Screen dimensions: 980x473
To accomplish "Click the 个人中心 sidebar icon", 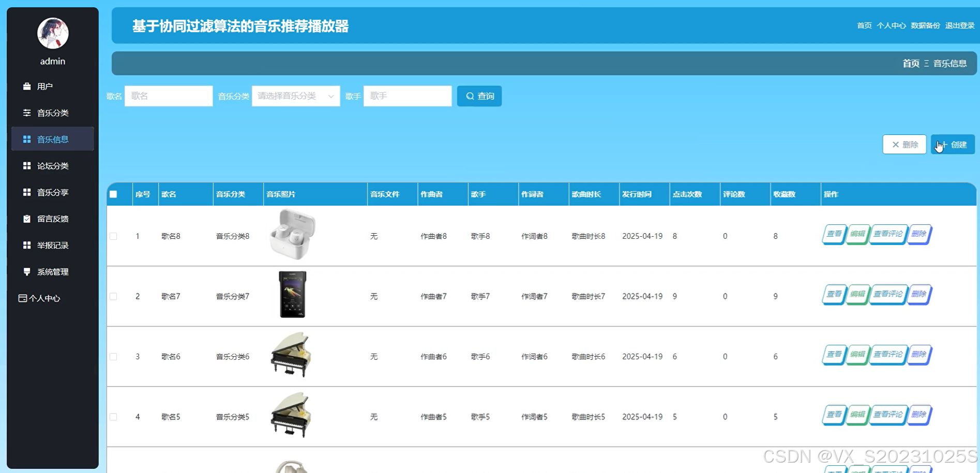I will 23,298.
